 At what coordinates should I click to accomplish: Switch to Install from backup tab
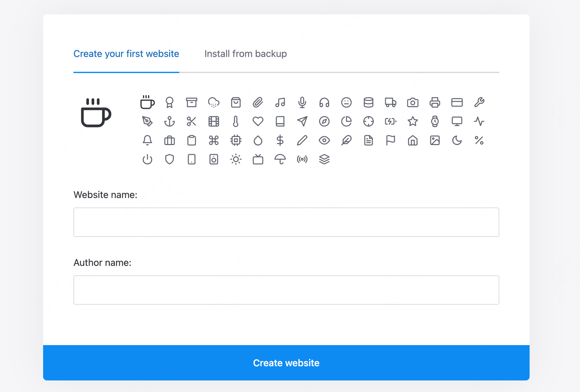tap(246, 54)
